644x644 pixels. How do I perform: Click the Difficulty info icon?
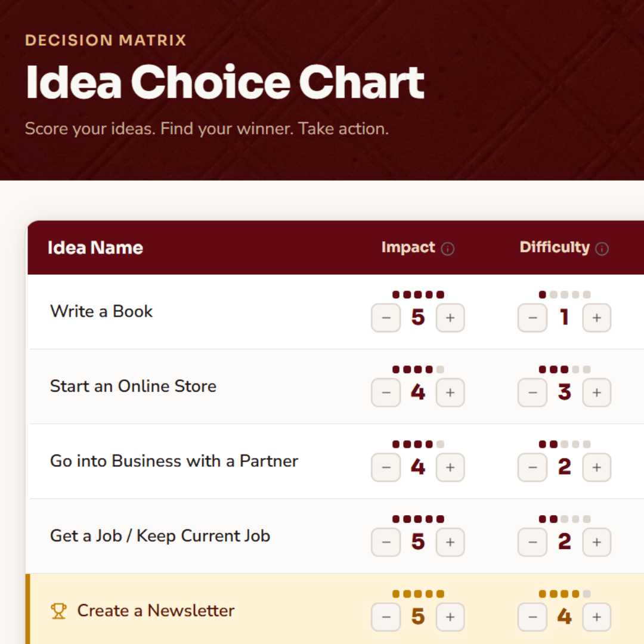pos(602,249)
